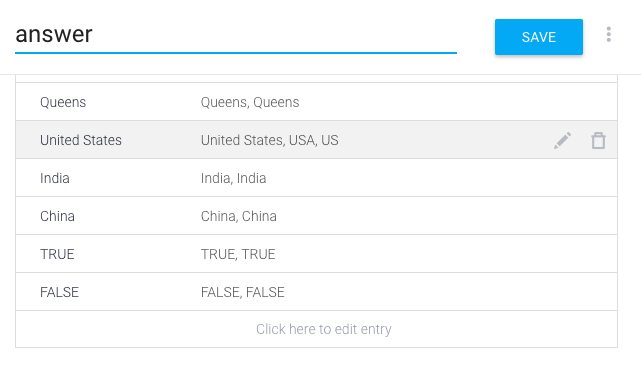Viewport: 641px width, 373px height.
Task: Click the 'FALSE, FALSE' synonyms cell
Action: [242, 292]
